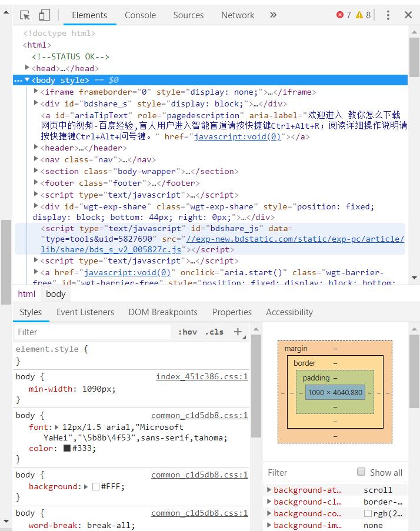Expand the head element node
Image resolution: width=420 pixels, height=531 pixels.
click(28, 68)
